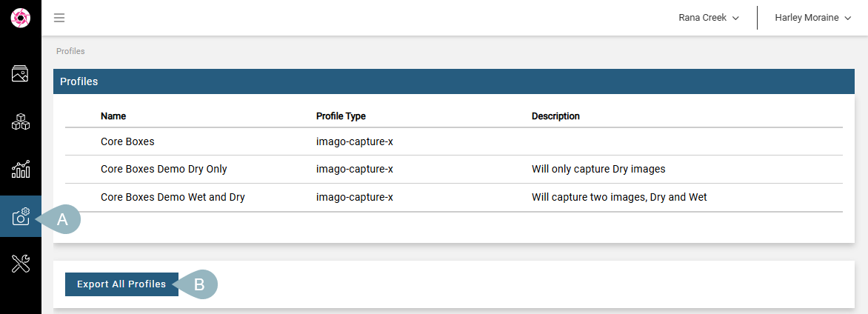Click the chevron next to Harley Moraine
Screen dimensions: 868x314
(847, 19)
